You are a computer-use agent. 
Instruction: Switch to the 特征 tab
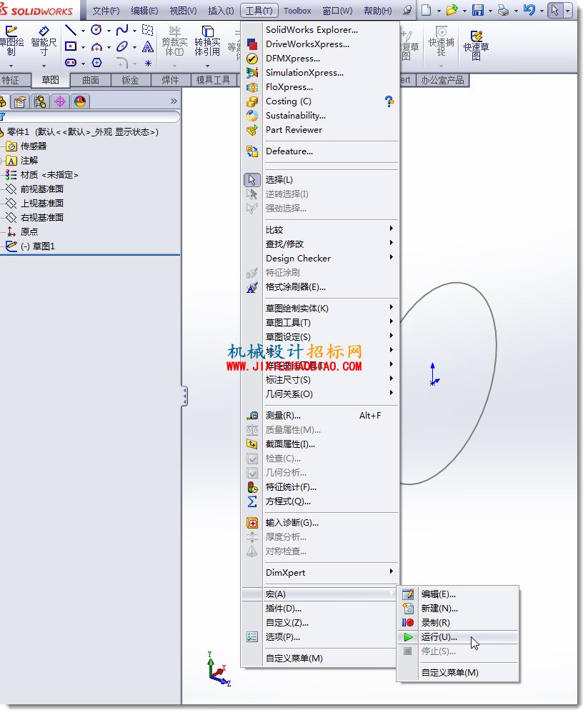[11, 80]
